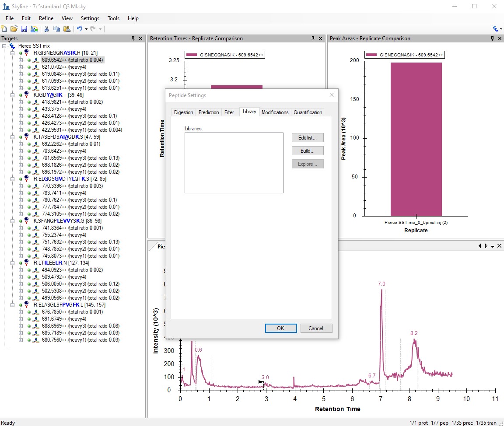Click inside the empty Libraries list box
This screenshot has height=426, width=504.
point(234,163)
